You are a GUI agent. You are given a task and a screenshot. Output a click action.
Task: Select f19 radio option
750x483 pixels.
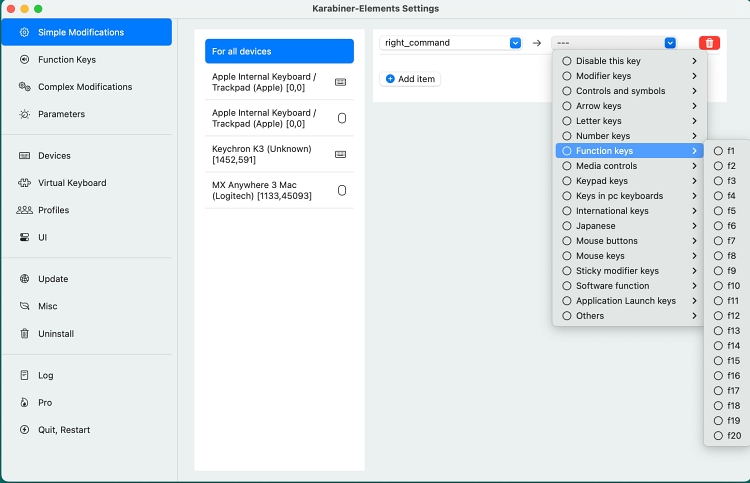pos(718,420)
